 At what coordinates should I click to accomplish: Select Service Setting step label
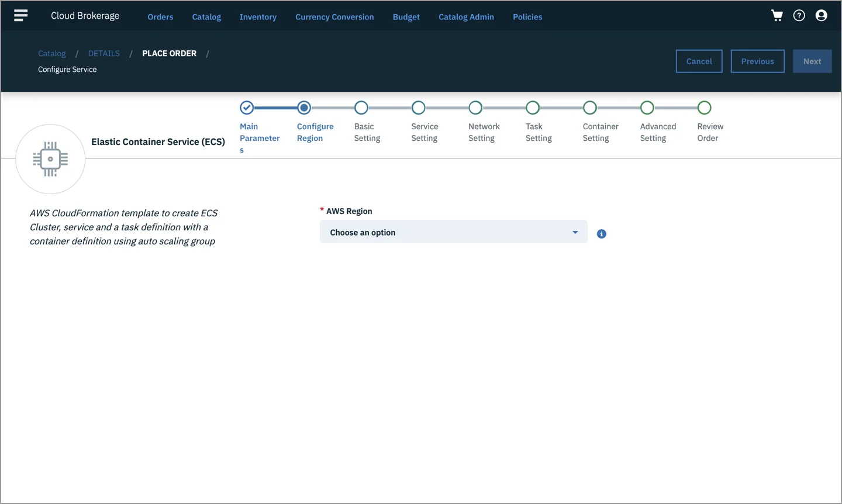[425, 132]
